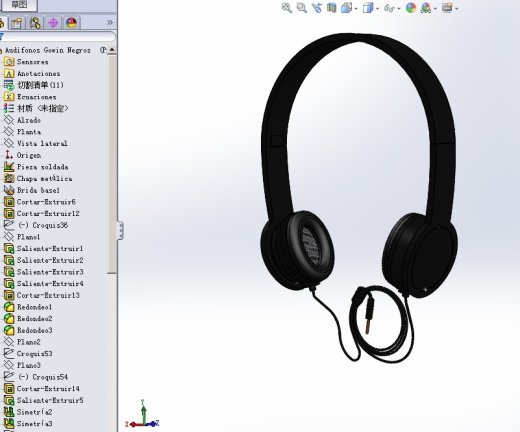The height and width of the screenshot is (432, 520).
Task: Open Display Style dropdown arrow
Action: click(377, 8)
